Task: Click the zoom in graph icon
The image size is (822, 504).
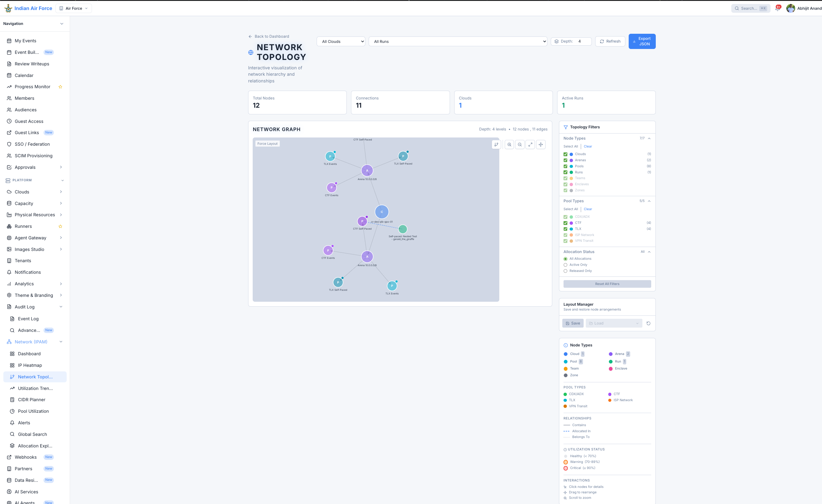Action: (509, 144)
